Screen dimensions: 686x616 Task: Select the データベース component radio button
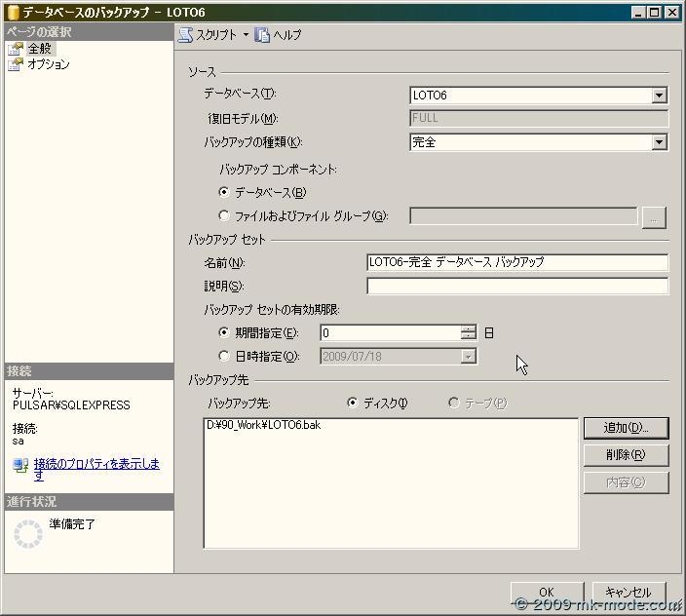click(x=225, y=193)
